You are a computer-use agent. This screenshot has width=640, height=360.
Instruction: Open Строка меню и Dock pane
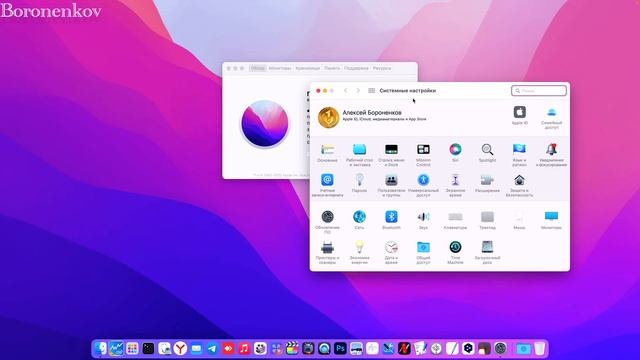point(391,150)
